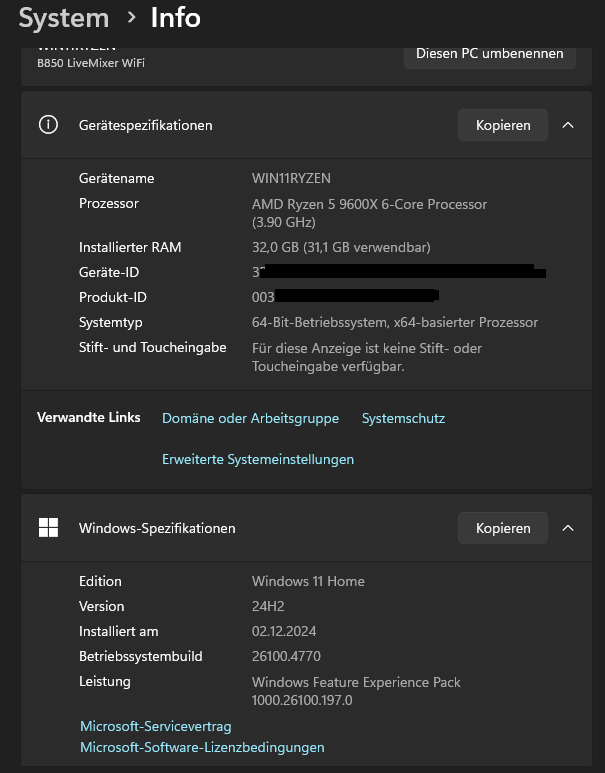The height and width of the screenshot is (773, 605).
Task: Click the B850 LiveMixer WiFi model text
Action: 91,63
